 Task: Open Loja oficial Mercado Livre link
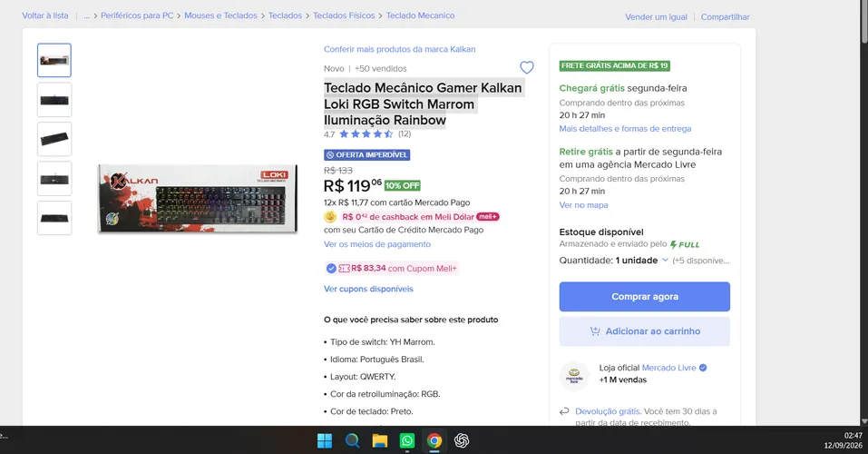point(668,368)
